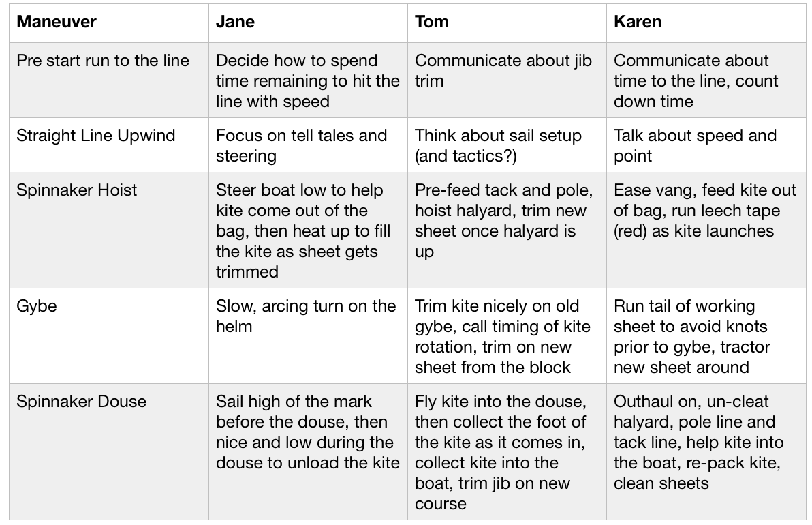Click the Jane column header

[x=308, y=22]
